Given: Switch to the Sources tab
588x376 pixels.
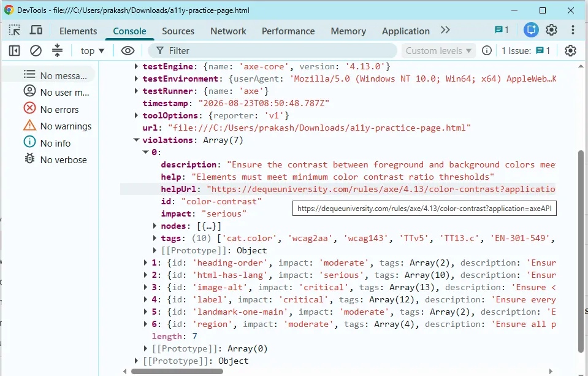Looking at the screenshot, I should point(178,31).
